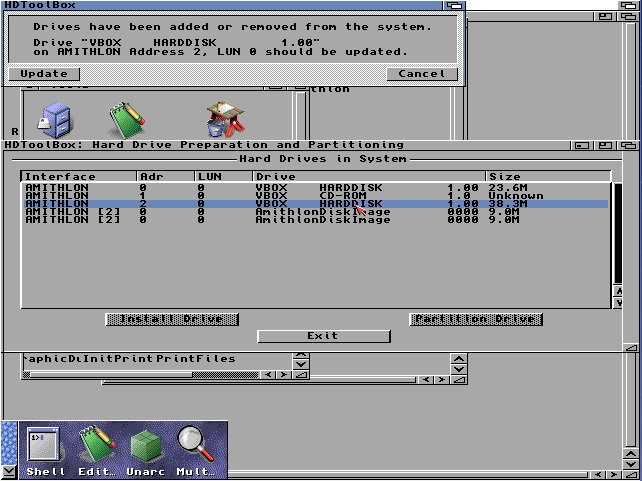Click depth gadget of the dialog title bar

click(454, 5)
